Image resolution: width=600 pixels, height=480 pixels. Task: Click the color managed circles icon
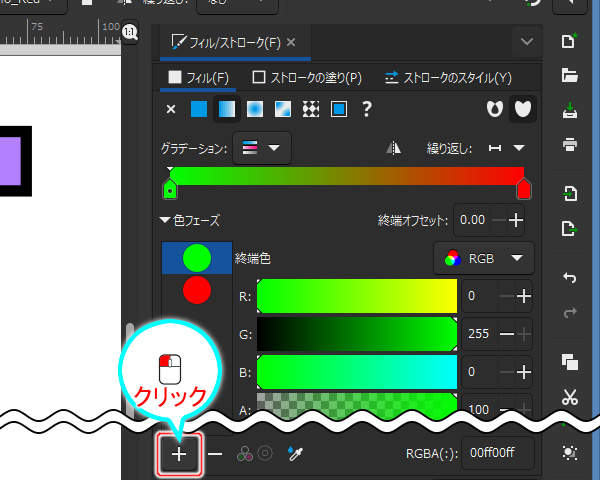[245, 454]
